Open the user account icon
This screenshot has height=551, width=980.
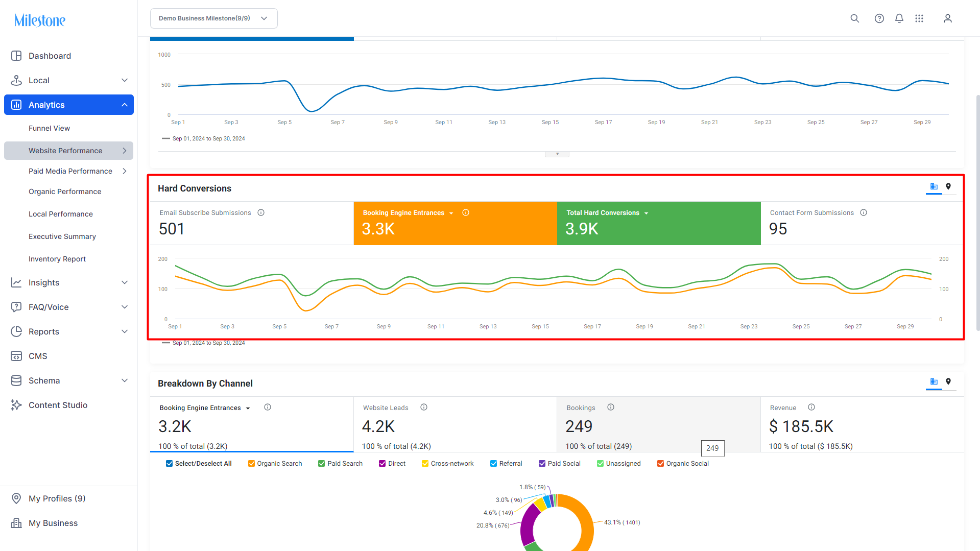[x=947, y=18]
